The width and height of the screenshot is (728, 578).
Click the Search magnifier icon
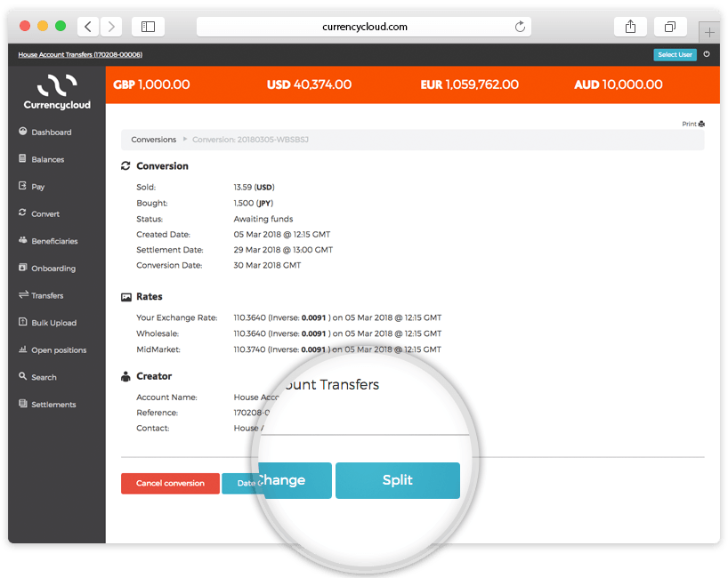click(22, 376)
